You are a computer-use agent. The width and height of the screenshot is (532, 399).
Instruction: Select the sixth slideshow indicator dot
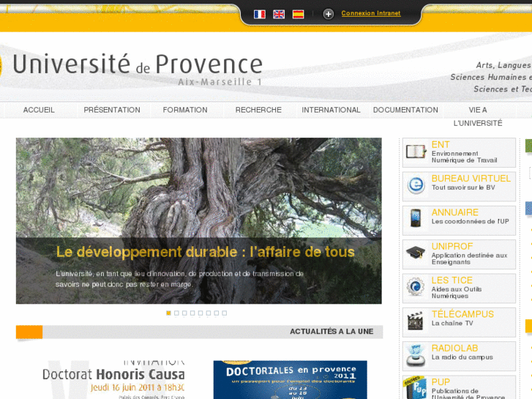click(209, 313)
